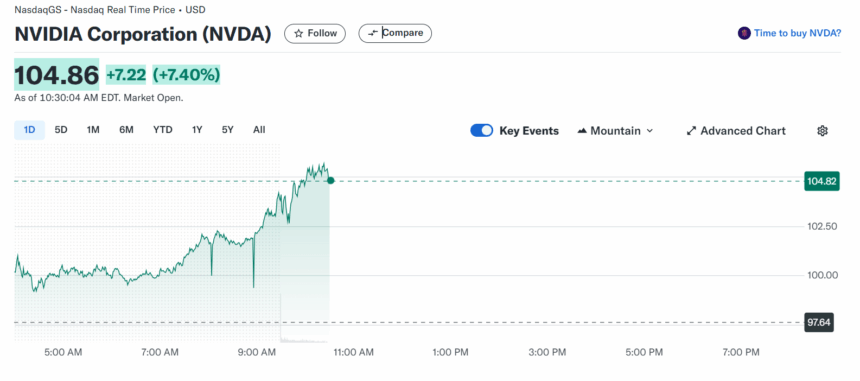Open chart settings gear icon
The width and height of the screenshot is (860, 381).
click(x=822, y=130)
